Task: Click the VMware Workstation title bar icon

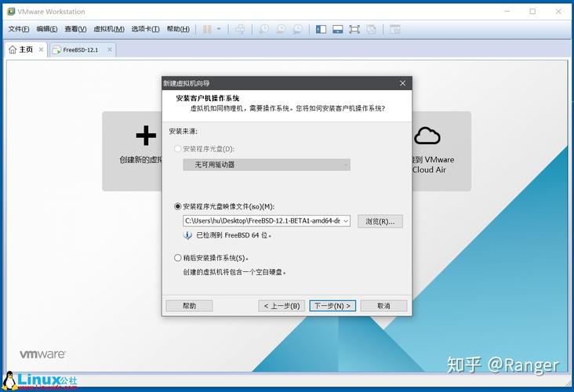Action: pyautogui.click(x=11, y=11)
